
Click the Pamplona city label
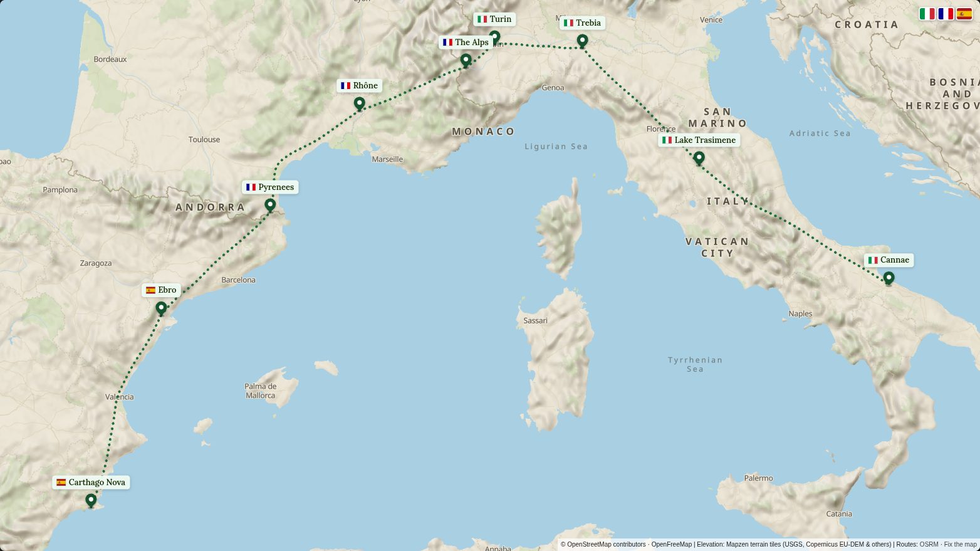pos(60,189)
